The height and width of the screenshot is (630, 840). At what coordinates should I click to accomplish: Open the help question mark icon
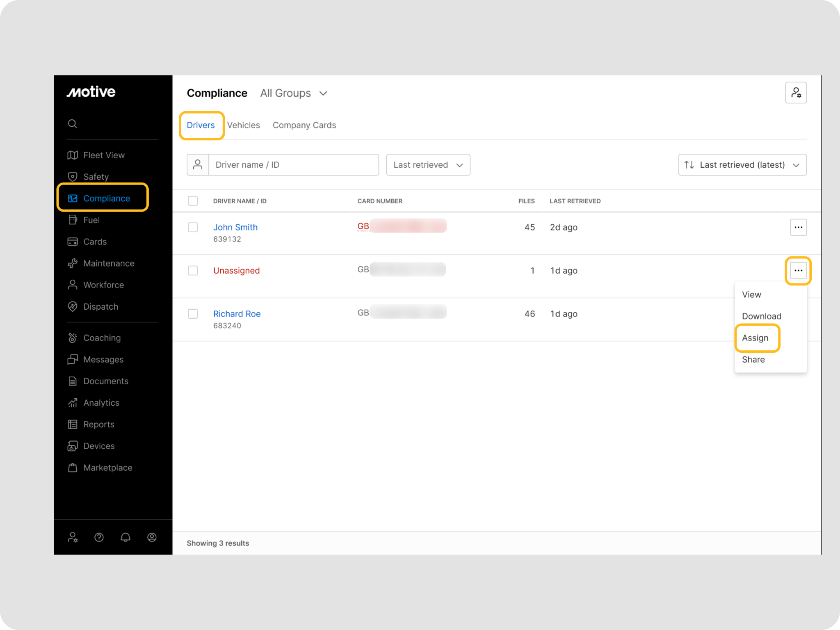99,537
